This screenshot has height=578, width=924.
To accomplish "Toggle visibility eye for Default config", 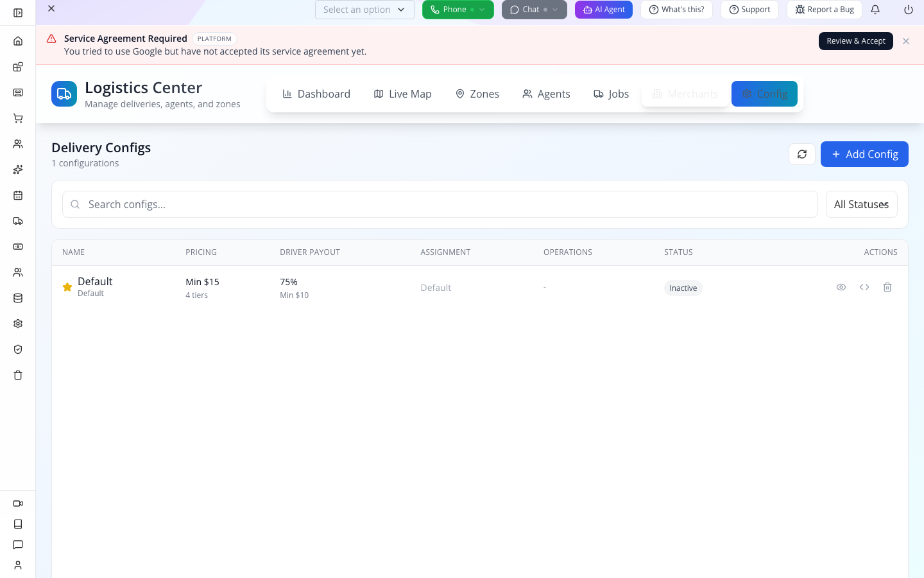I will coord(841,287).
